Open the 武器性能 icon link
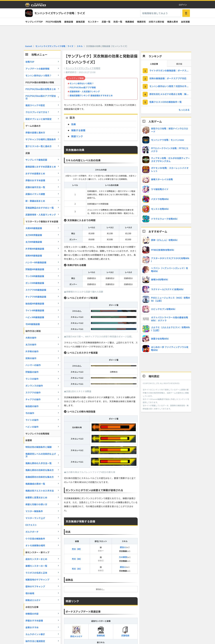The image size is (215, 644). click(x=125, y=630)
